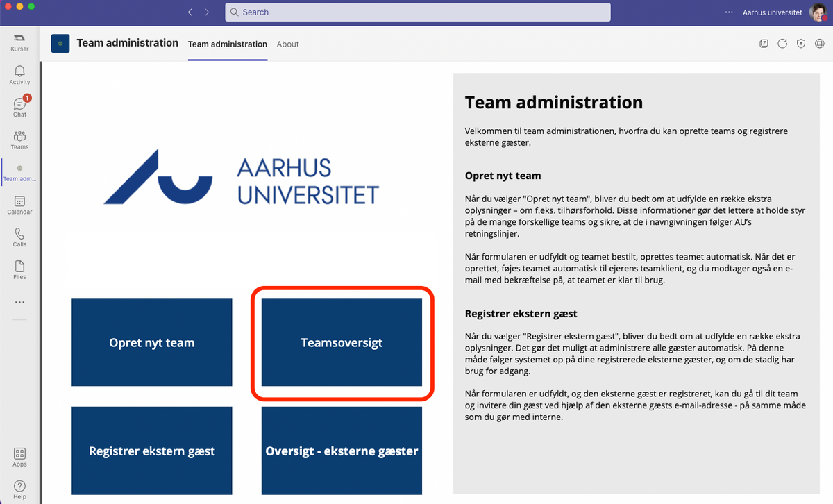The image size is (833, 504).
Task: Open Oversigt - eksterne gæster
Action: [342, 451]
